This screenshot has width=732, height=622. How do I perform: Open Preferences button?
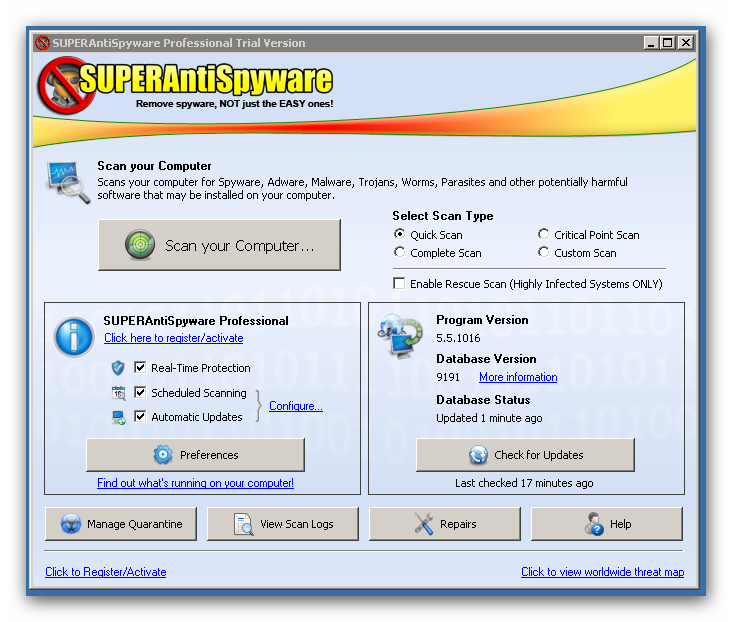click(x=196, y=455)
